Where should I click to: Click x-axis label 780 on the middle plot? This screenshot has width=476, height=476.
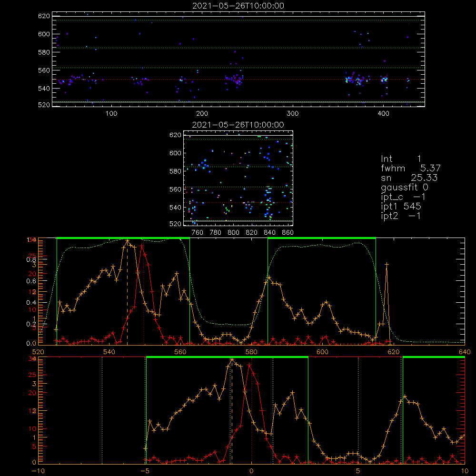[x=216, y=233]
